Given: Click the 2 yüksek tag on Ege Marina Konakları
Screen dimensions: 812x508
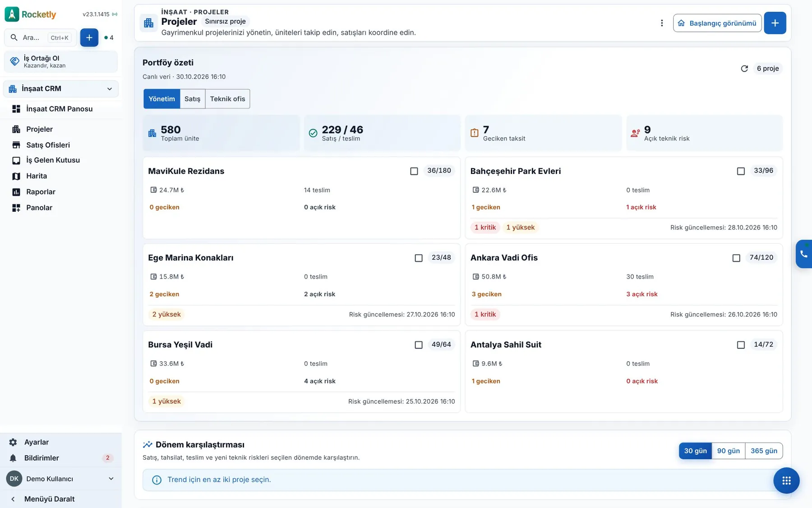Looking at the screenshot, I should tap(166, 314).
